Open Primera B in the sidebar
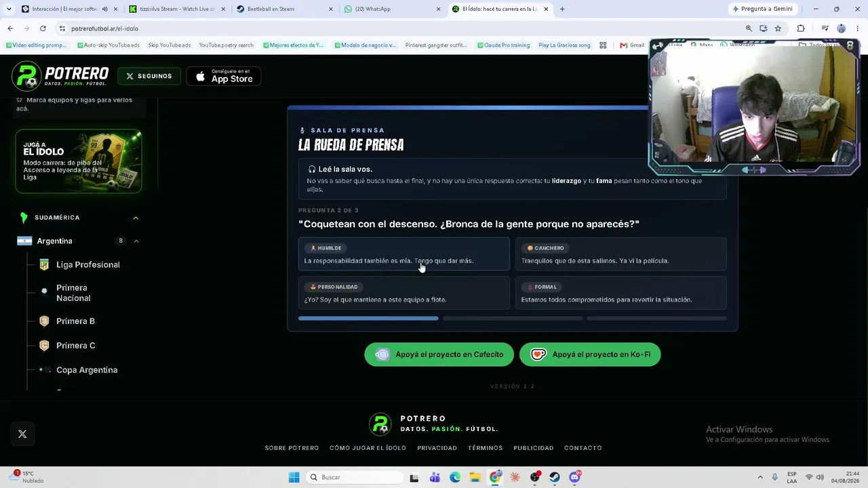The height and width of the screenshot is (488, 868). click(x=75, y=321)
